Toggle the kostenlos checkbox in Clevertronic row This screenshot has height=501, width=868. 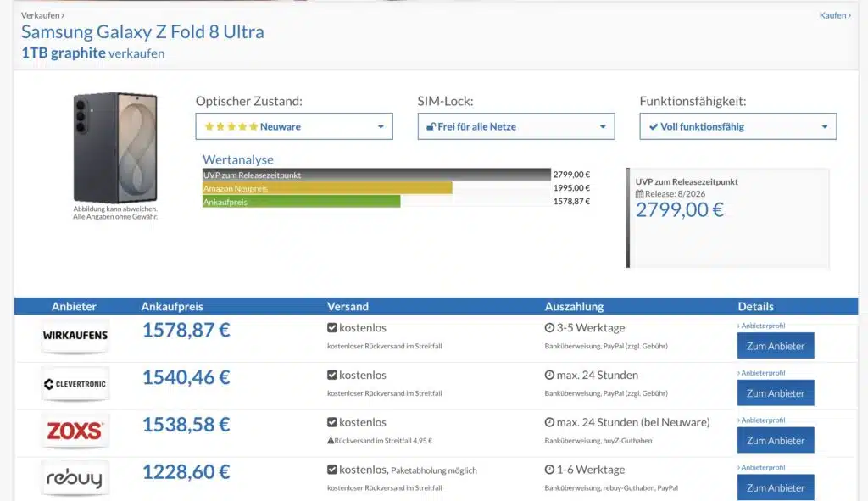(x=332, y=375)
